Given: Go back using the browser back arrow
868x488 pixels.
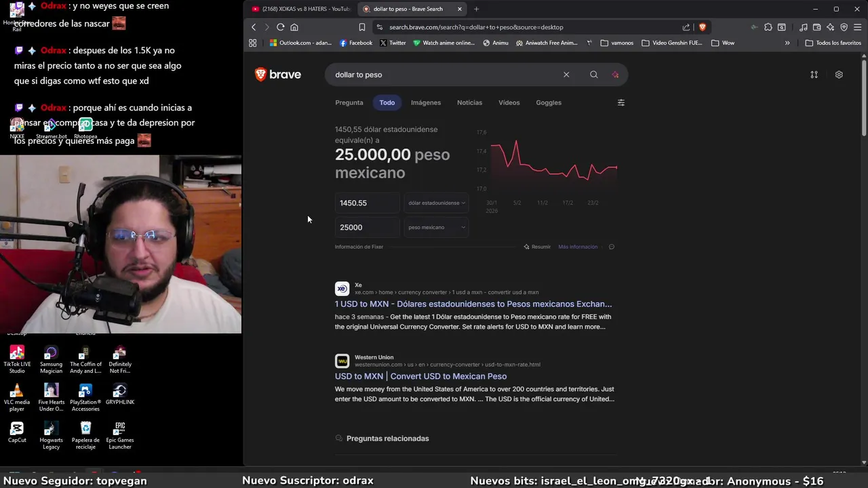Looking at the screenshot, I should pyautogui.click(x=254, y=27).
